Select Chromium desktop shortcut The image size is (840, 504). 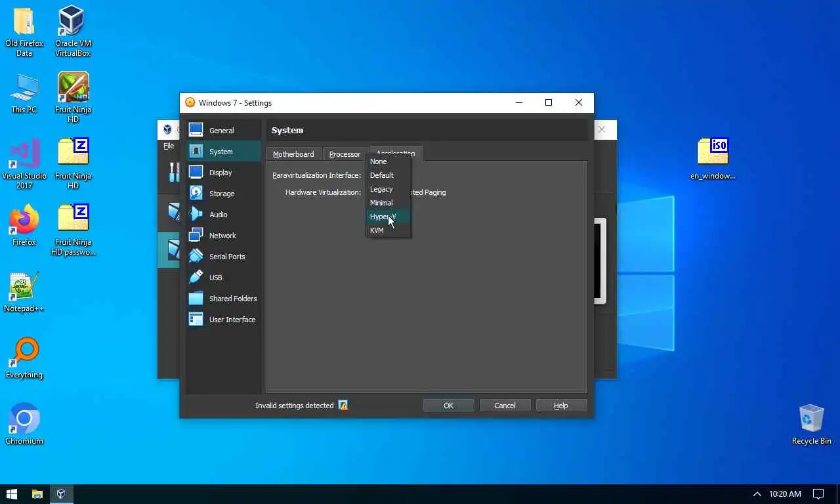(x=24, y=425)
